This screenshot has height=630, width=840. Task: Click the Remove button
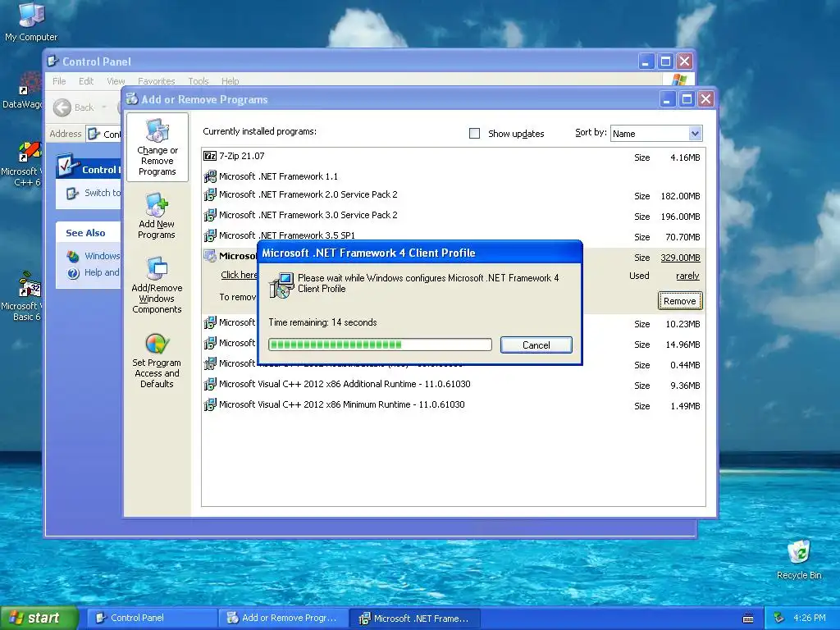pyautogui.click(x=679, y=301)
